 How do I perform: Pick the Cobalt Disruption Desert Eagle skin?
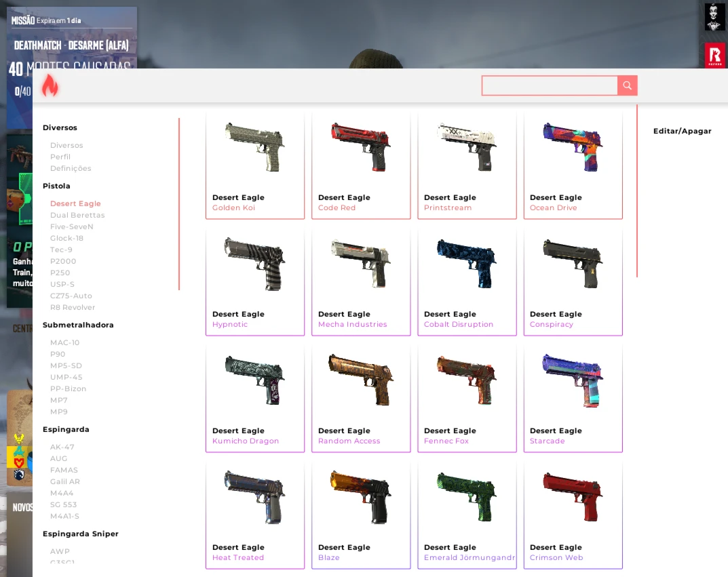click(467, 281)
